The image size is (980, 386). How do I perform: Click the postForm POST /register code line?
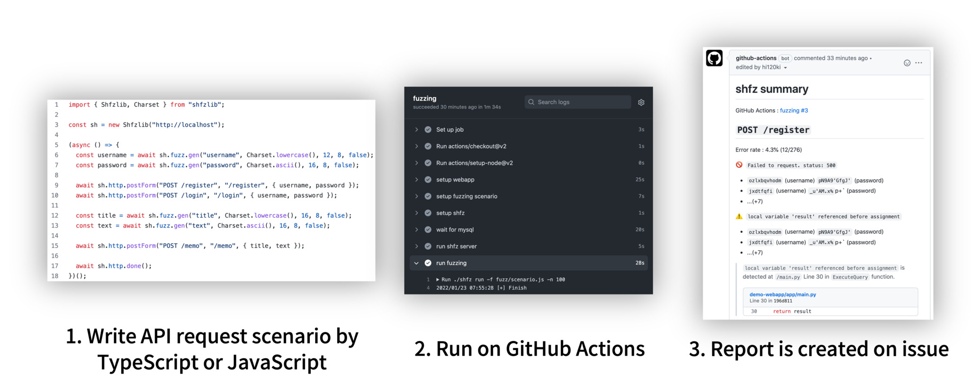point(217,185)
